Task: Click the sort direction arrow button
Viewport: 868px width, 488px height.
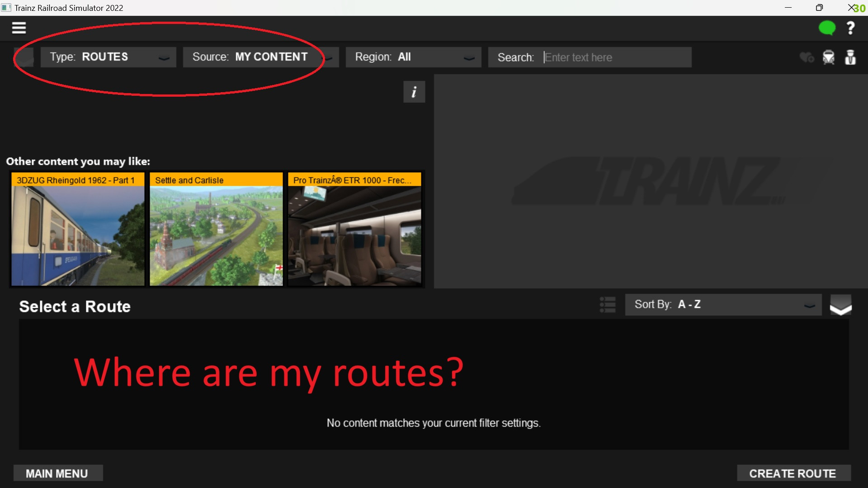Action: (840, 305)
